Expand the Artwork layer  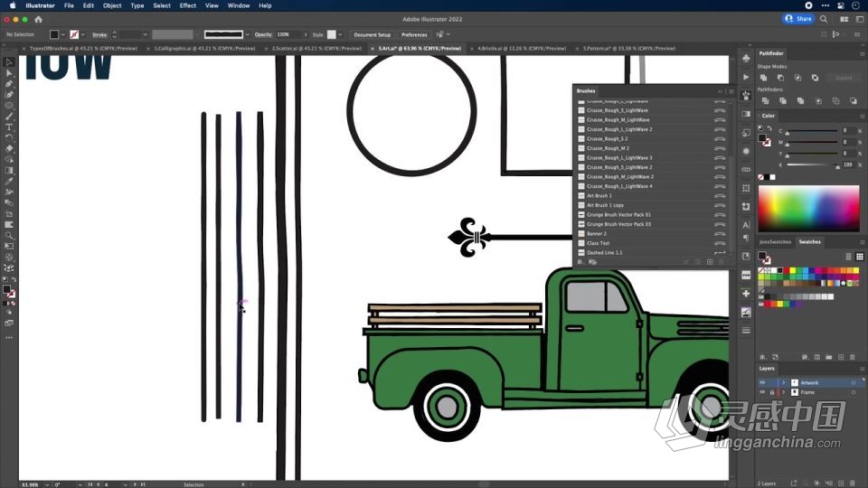click(x=783, y=382)
